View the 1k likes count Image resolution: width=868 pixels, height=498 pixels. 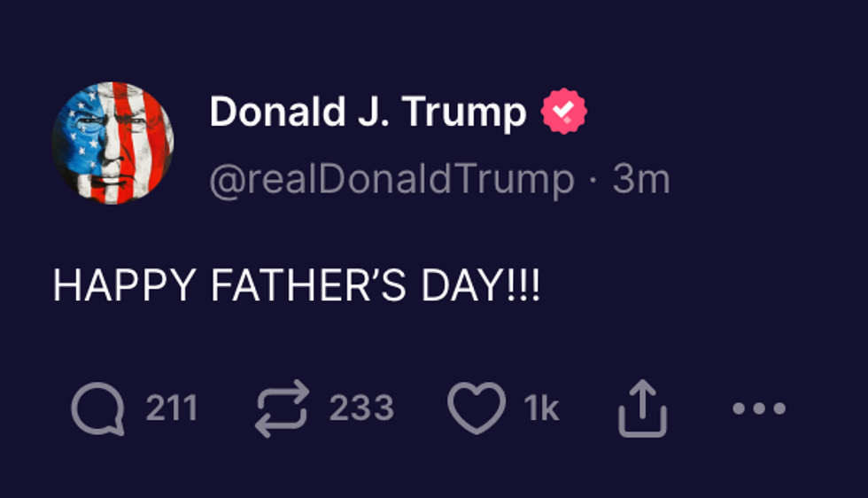(x=541, y=409)
